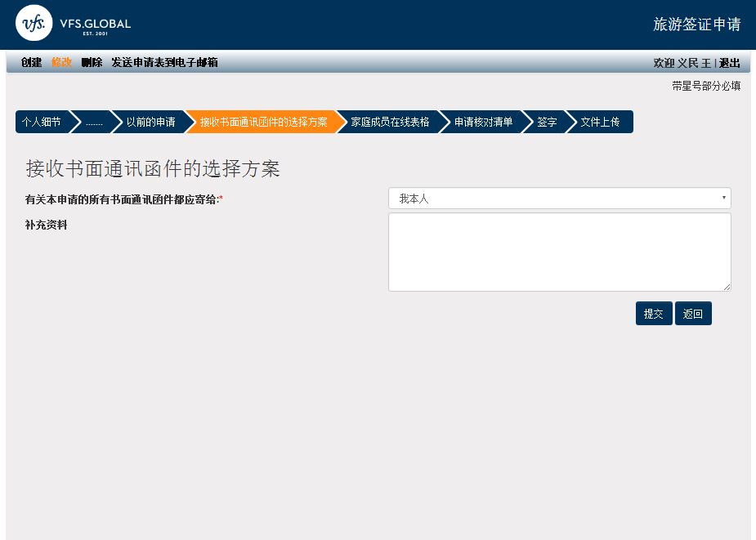Go to the 个人细节 step
Image resolution: width=756 pixels, height=540 pixels.
pyautogui.click(x=42, y=122)
